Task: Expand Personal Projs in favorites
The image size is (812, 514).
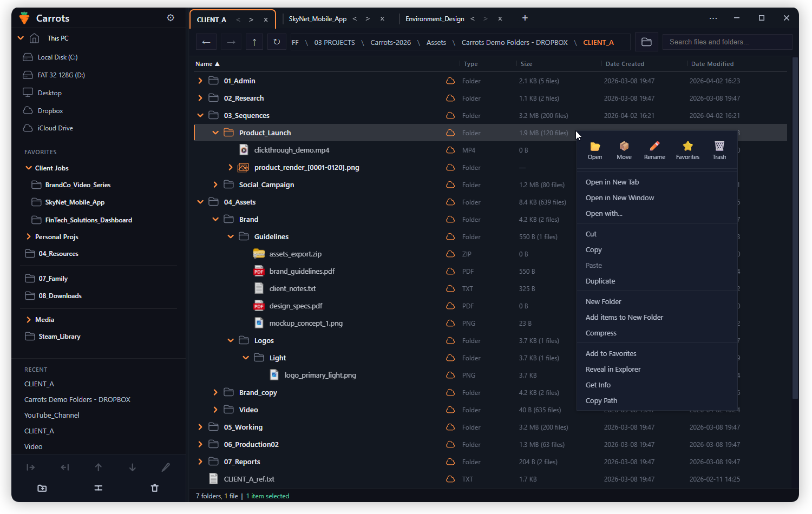Action: tap(29, 237)
